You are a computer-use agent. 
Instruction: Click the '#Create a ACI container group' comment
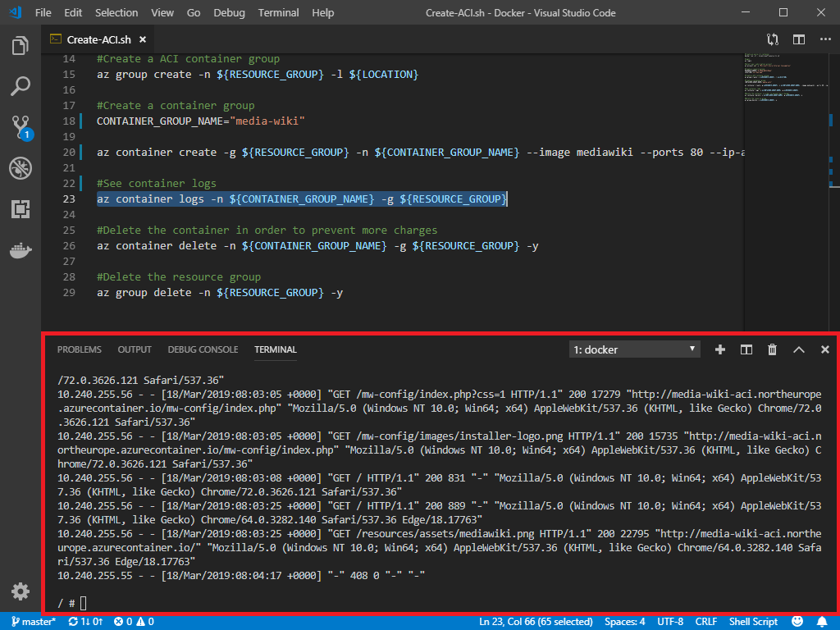(x=188, y=59)
